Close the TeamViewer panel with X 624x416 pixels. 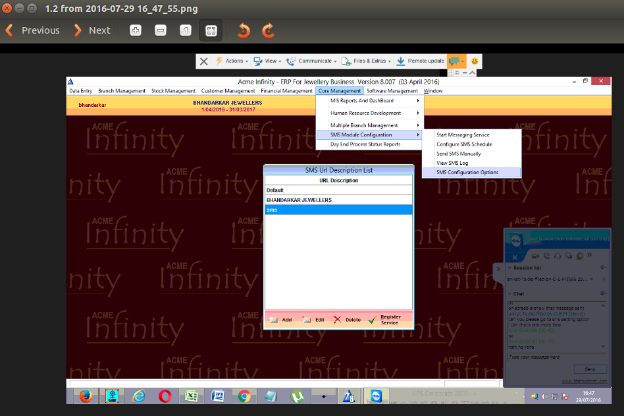(x=515, y=257)
